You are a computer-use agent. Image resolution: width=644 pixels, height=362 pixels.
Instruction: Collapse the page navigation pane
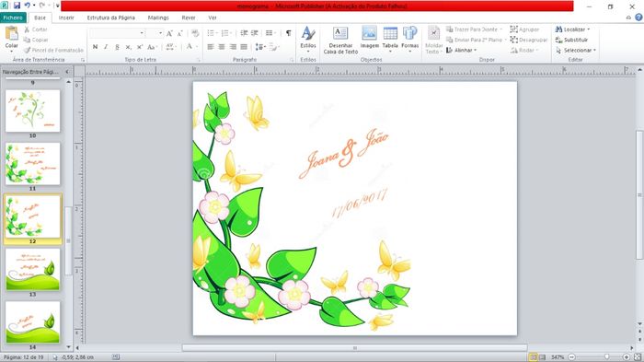[67, 72]
